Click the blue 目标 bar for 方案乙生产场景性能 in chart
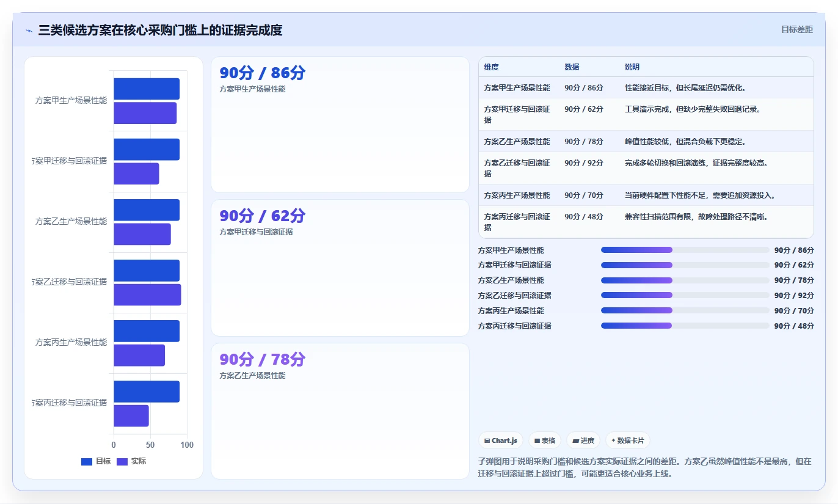The width and height of the screenshot is (838, 504). pyautogui.click(x=147, y=210)
